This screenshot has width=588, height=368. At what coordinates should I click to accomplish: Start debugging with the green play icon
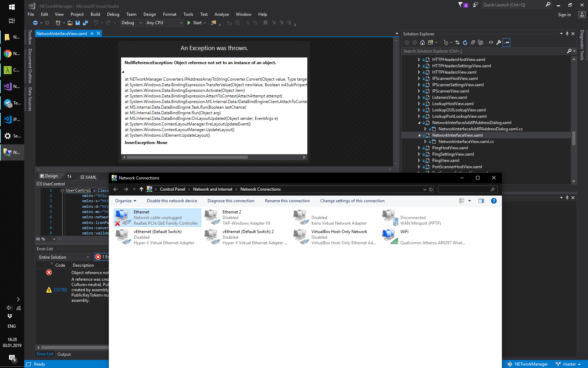coord(189,23)
